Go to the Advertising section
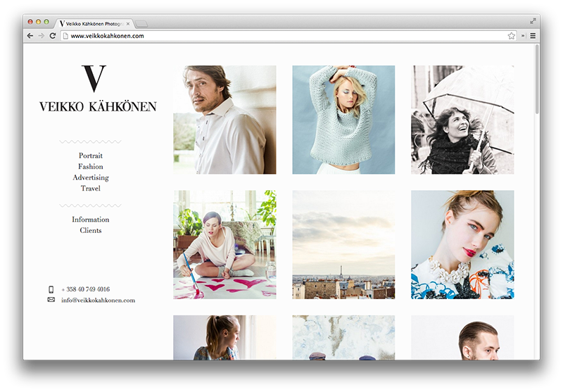Image resolution: width=563 pixels, height=392 pixels. [x=91, y=177]
